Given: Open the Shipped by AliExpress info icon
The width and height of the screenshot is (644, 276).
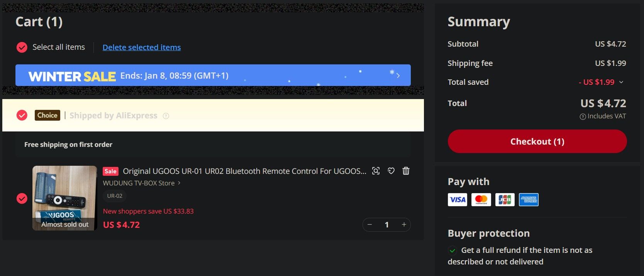Looking at the screenshot, I should [166, 116].
